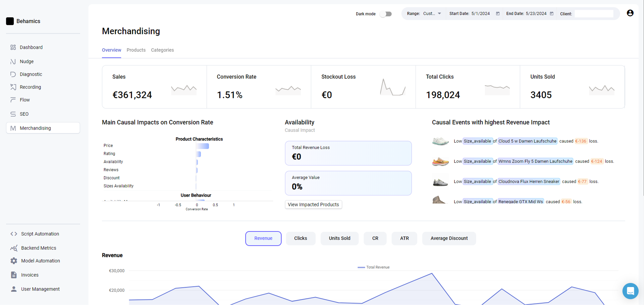Switch to the Categories tab
644x305 pixels.
tap(162, 50)
